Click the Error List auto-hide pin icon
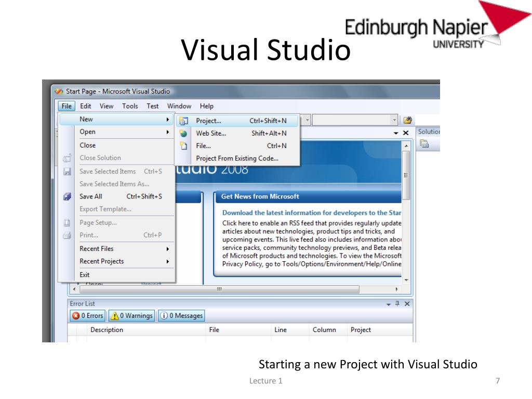The image size is (532, 399). (397, 303)
